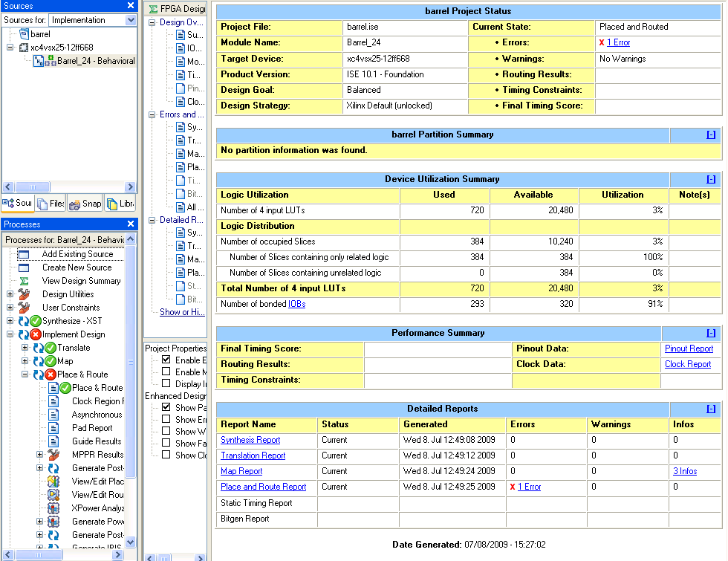
Task: Click the green check icon beside Map
Action: tap(51, 361)
